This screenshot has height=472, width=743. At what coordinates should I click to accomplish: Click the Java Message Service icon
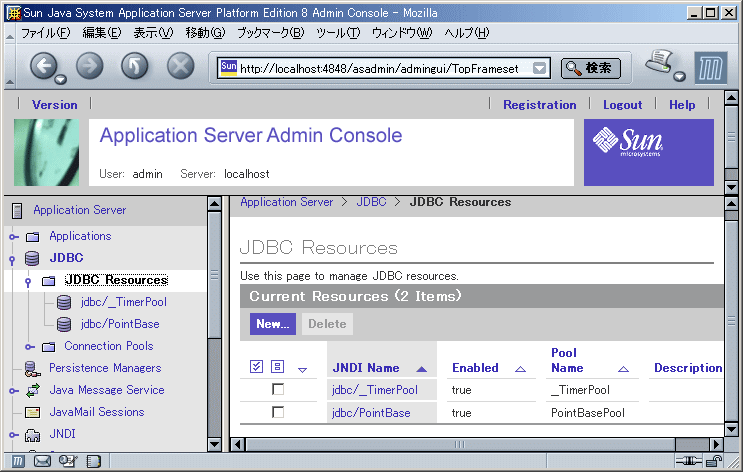(33, 390)
